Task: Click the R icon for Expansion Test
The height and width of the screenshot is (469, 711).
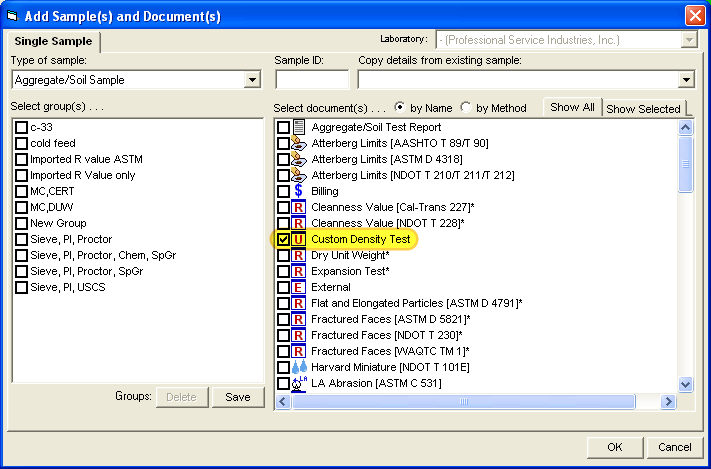Action: click(298, 271)
